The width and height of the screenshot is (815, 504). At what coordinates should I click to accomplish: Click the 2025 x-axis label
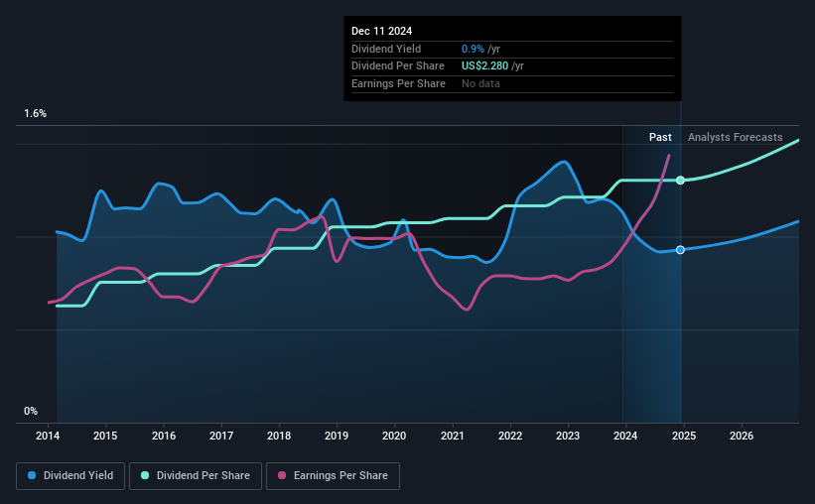pos(684,436)
